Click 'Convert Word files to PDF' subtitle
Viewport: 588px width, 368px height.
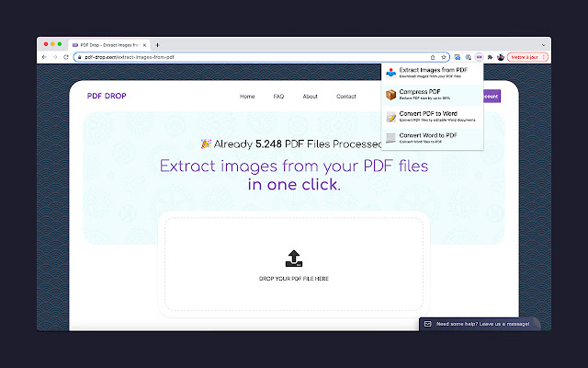(x=421, y=142)
